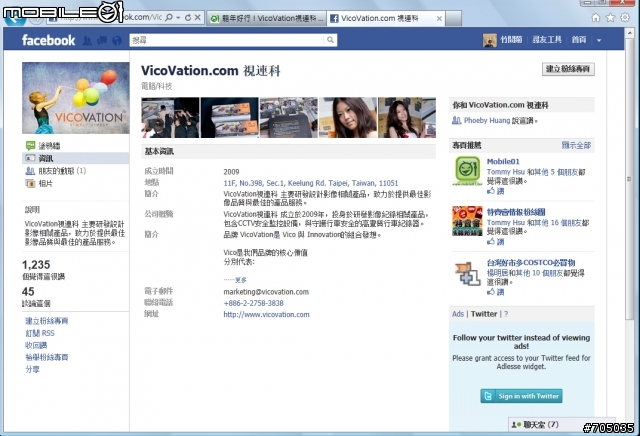
Task: Open address bar search dropdown arrow
Action: coord(178,18)
